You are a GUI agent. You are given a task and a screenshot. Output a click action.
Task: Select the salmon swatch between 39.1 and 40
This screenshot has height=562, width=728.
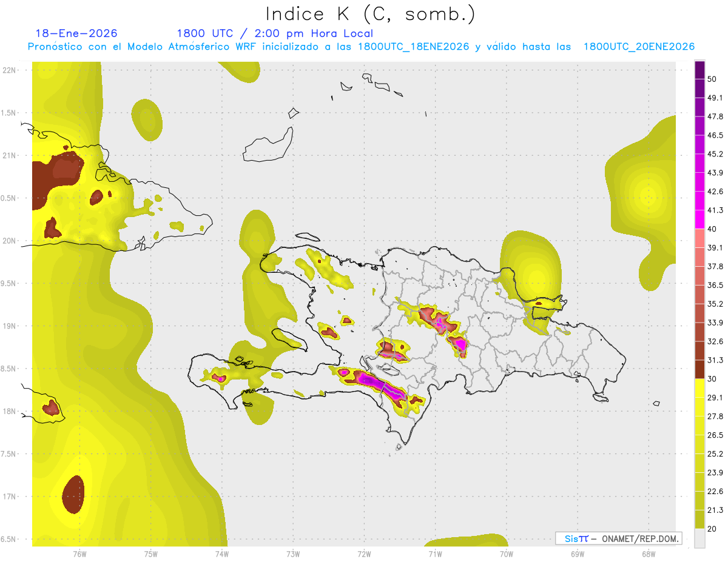[x=699, y=238]
